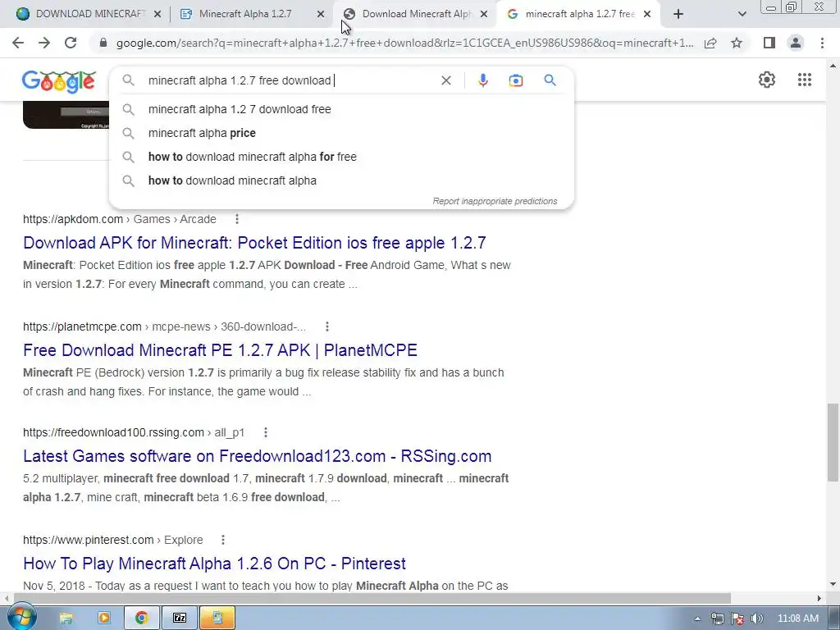Click the Chrome address bar URL
This screenshot has height=630, width=840.
click(404, 43)
